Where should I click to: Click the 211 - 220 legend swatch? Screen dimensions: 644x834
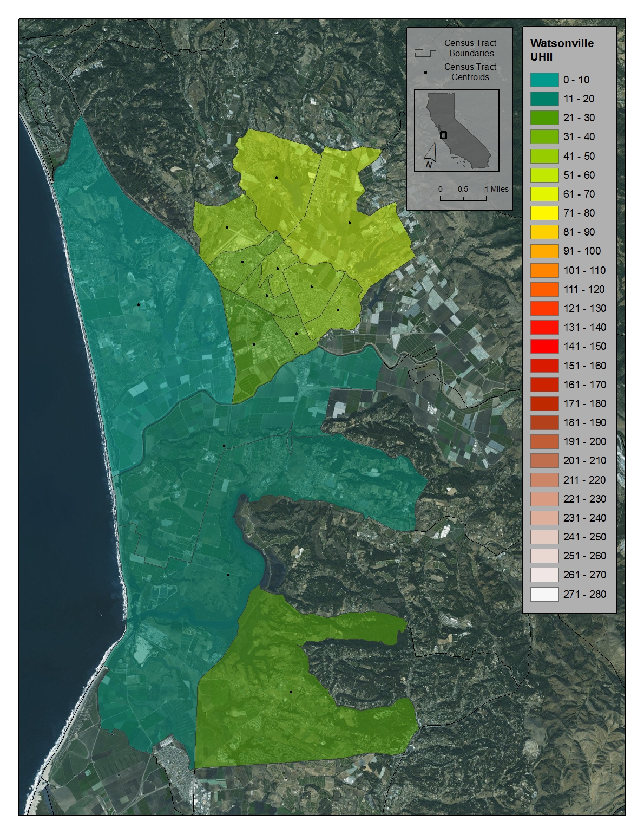(544, 480)
